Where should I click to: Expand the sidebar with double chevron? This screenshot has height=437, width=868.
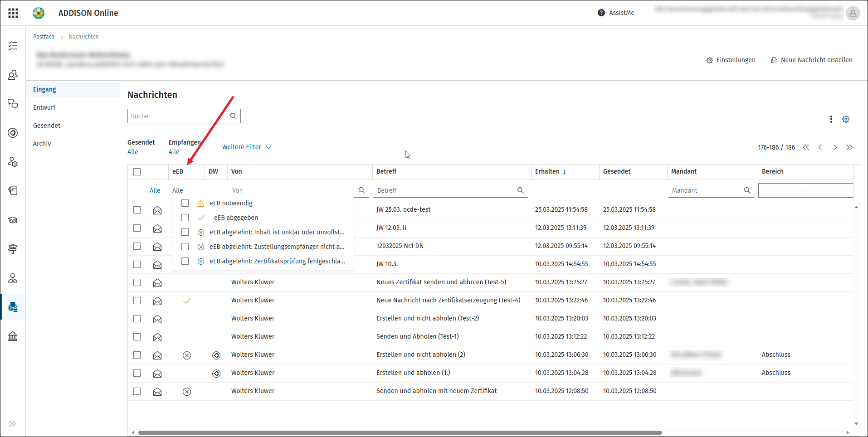[13, 424]
